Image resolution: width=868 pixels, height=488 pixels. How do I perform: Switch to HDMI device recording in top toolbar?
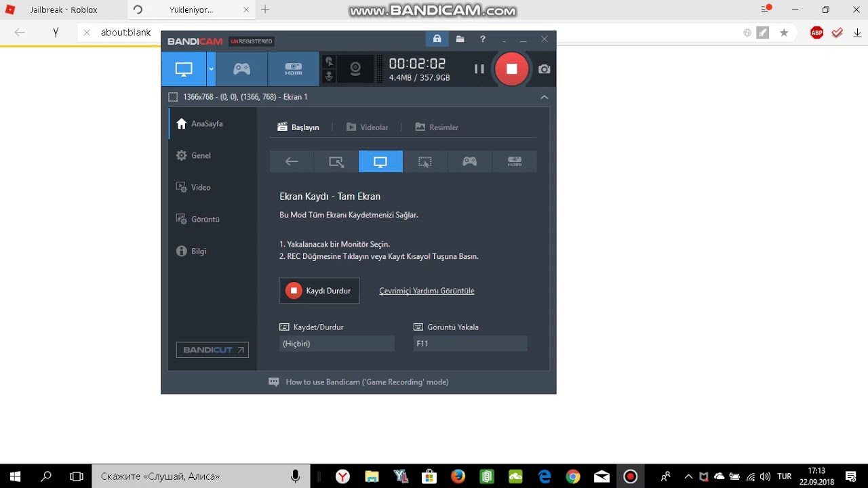pyautogui.click(x=293, y=68)
